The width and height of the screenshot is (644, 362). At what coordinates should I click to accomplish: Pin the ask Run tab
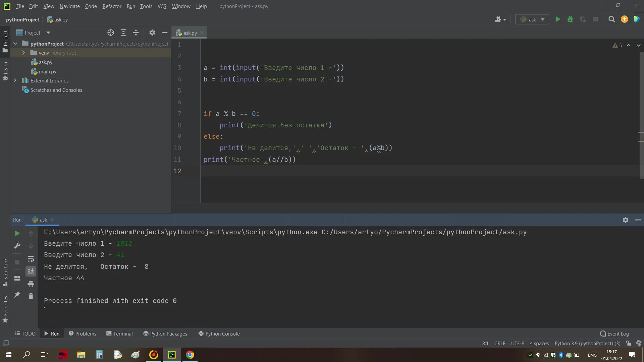[17, 295]
